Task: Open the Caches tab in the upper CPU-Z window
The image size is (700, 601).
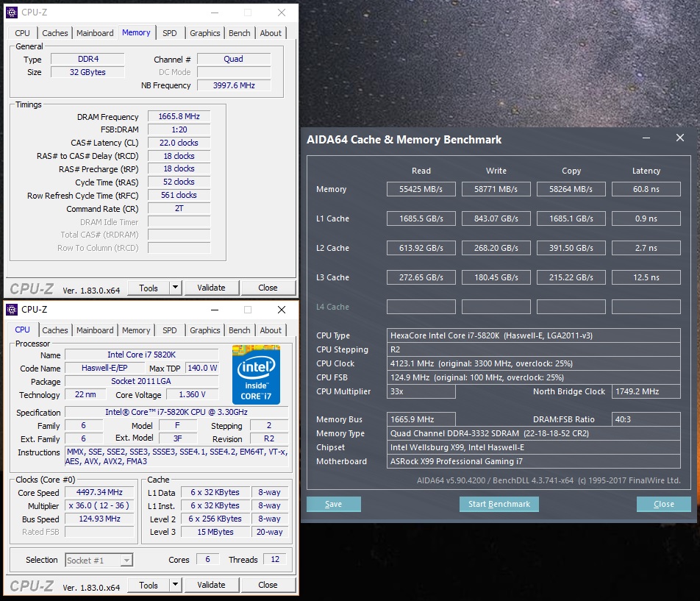Action: [55, 33]
